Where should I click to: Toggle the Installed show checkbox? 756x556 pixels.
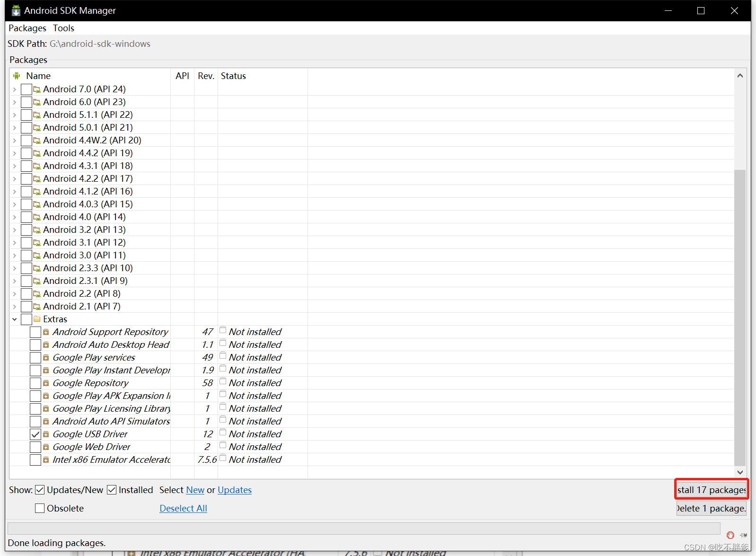(112, 490)
